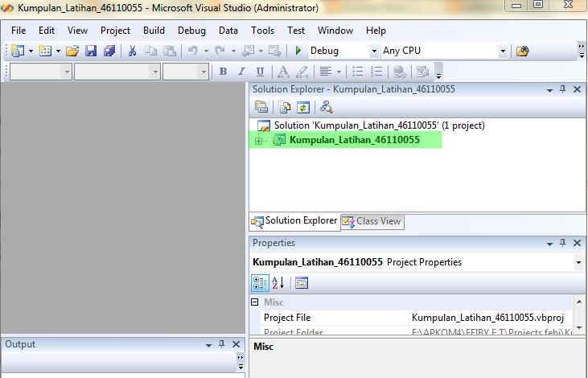Open the Window menu
Screen dimensions: 588x378
(x=335, y=31)
